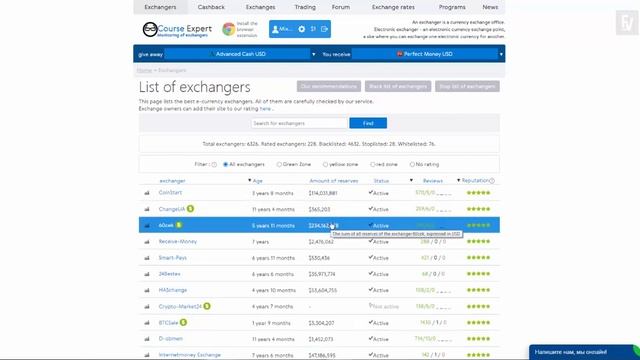The width and height of the screenshot is (640, 360).
Task: Open the News top menu tab
Action: coord(490,7)
